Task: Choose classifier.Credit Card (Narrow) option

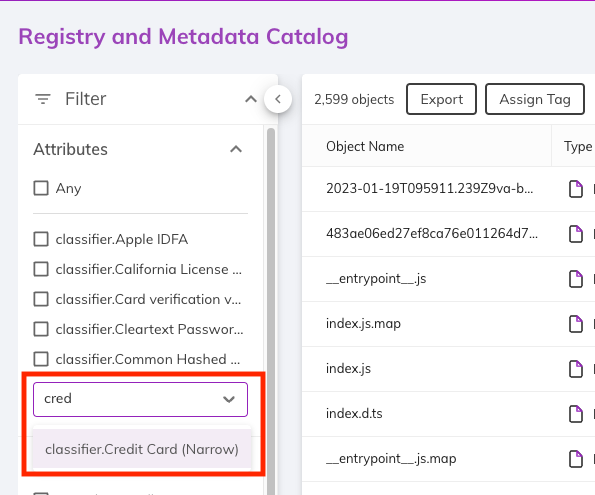Action: click(x=142, y=449)
